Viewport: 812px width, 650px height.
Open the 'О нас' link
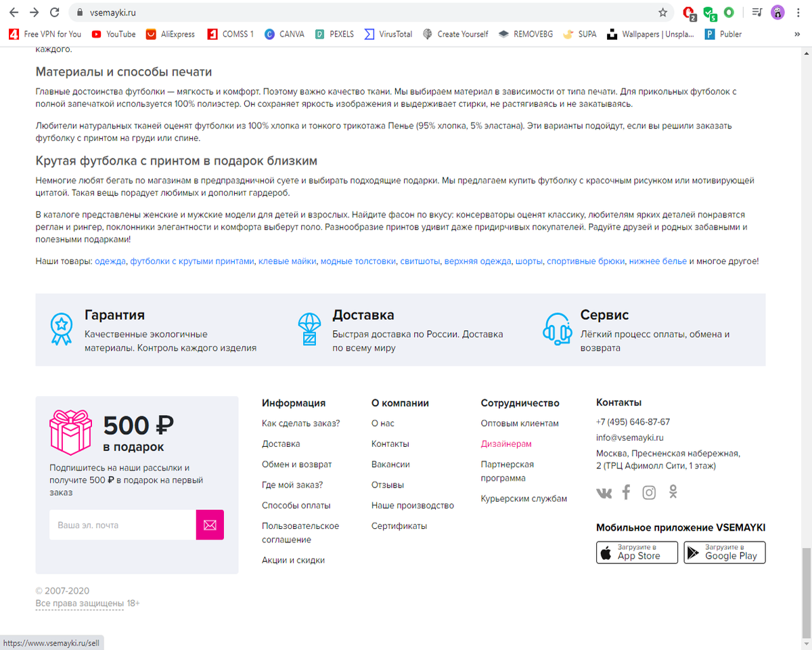tap(383, 423)
